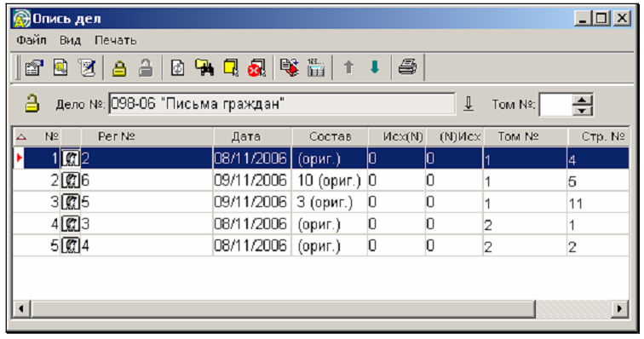Open the properties toolbar icon
Screen dimensions: 644x339
click(x=34, y=68)
